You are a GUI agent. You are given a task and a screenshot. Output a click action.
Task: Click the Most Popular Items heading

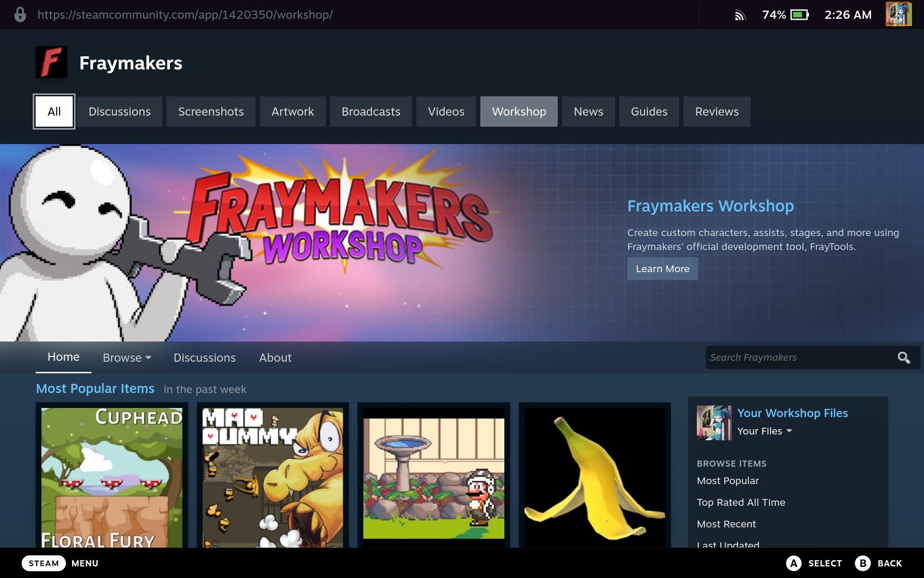pyautogui.click(x=95, y=389)
